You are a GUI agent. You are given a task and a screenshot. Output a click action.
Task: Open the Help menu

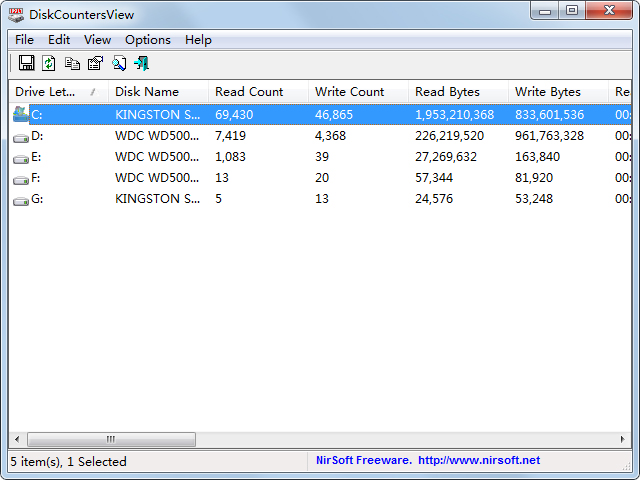(198, 40)
